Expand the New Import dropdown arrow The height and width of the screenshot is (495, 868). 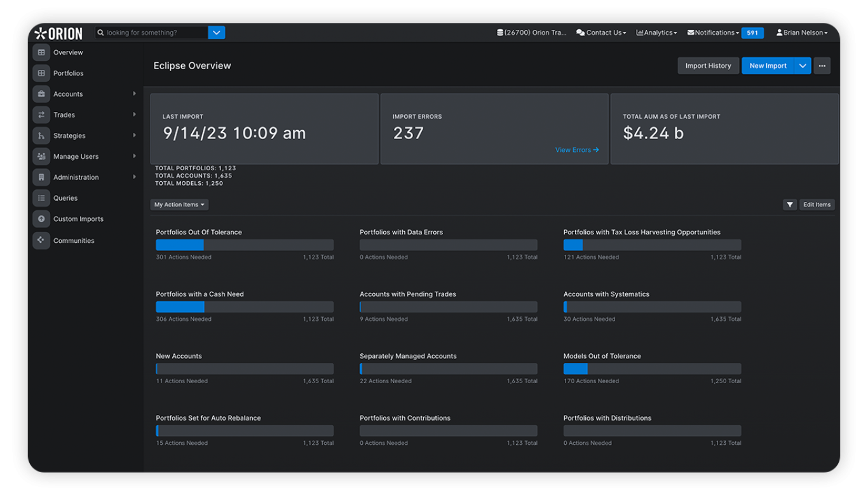[x=803, y=65]
